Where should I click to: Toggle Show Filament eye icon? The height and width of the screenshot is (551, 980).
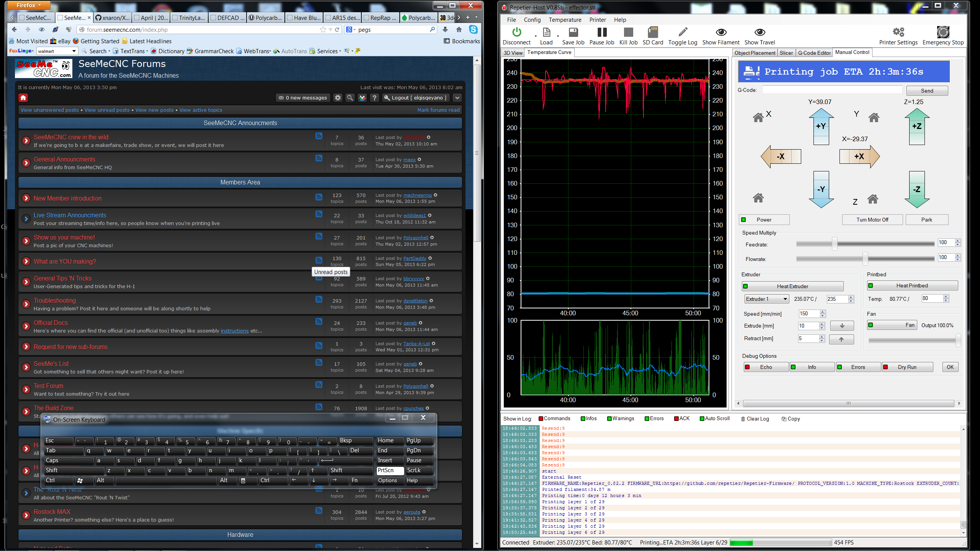[721, 33]
